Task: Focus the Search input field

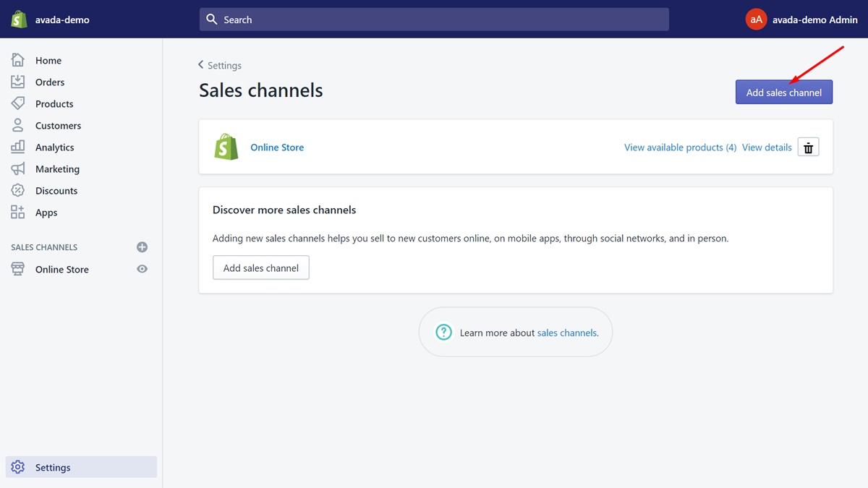Action: 434,20
